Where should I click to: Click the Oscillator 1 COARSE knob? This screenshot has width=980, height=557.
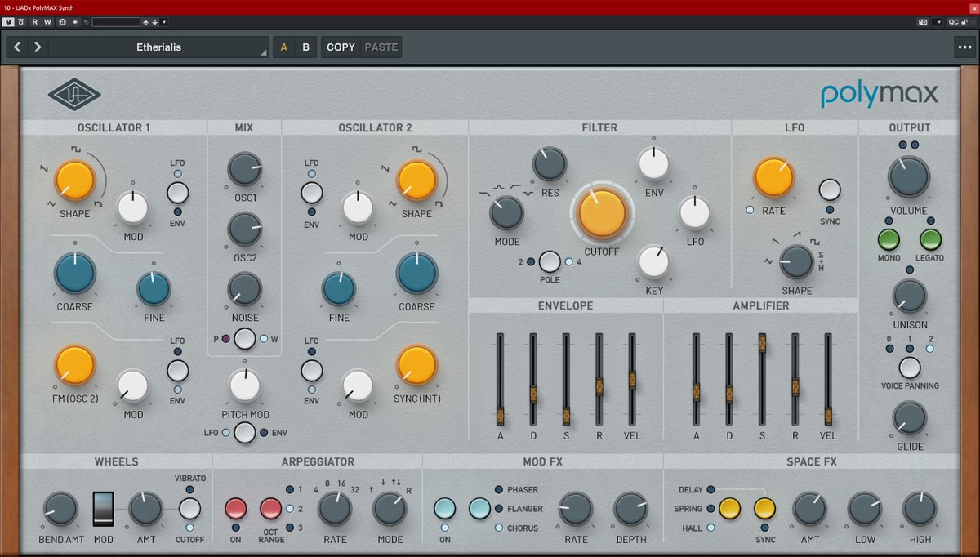pyautogui.click(x=75, y=273)
